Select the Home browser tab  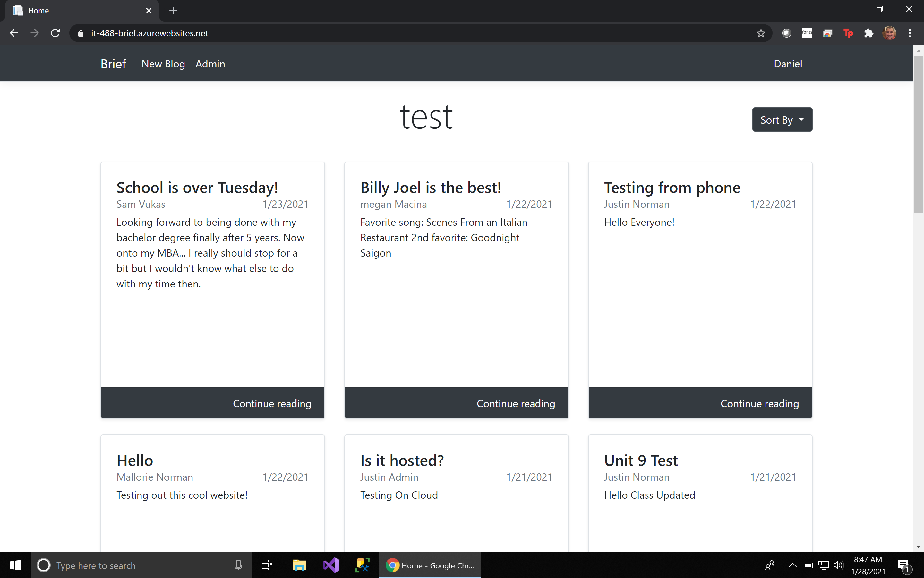point(82,11)
